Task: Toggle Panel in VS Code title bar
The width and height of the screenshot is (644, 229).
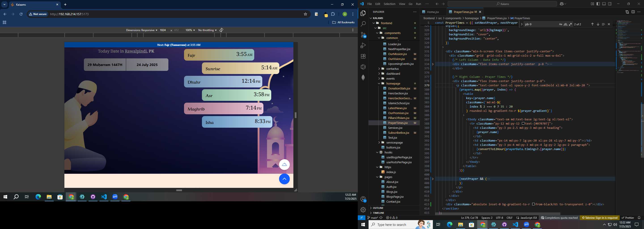Action: point(604,4)
